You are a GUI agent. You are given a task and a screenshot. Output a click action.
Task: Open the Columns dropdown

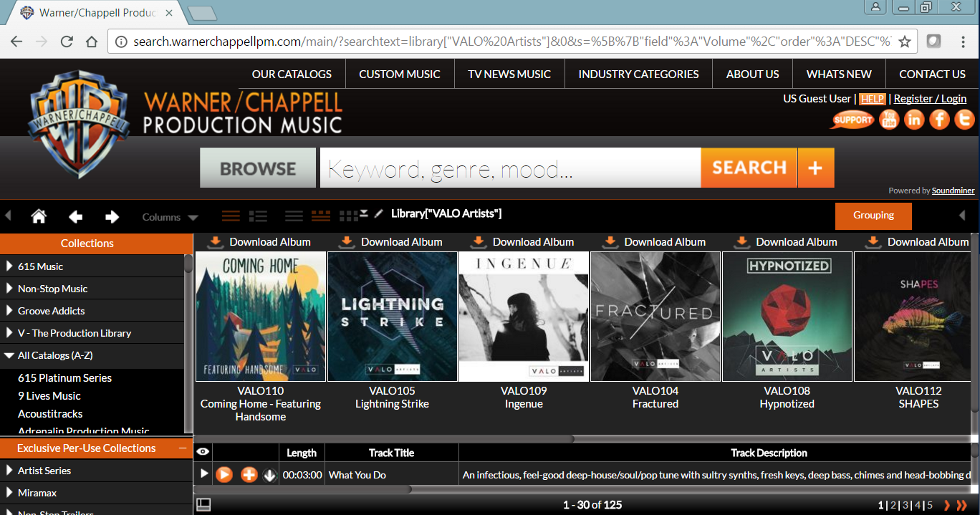coord(170,217)
